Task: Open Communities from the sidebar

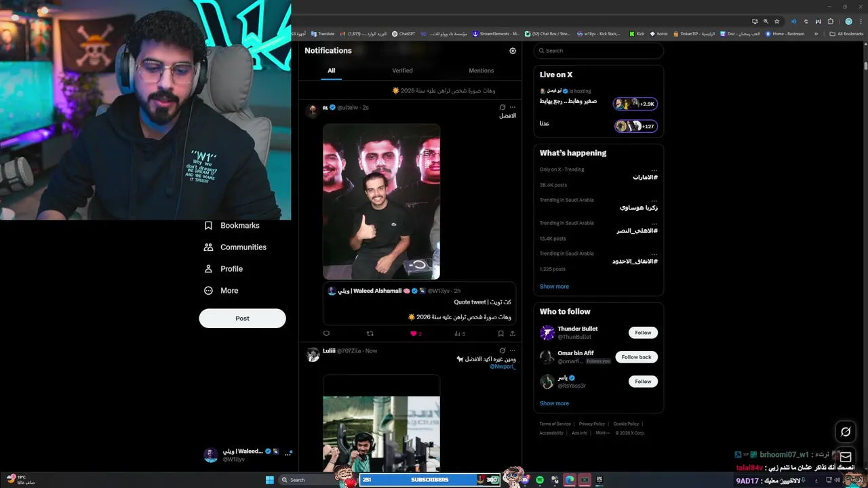Action: (x=235, y=247)
